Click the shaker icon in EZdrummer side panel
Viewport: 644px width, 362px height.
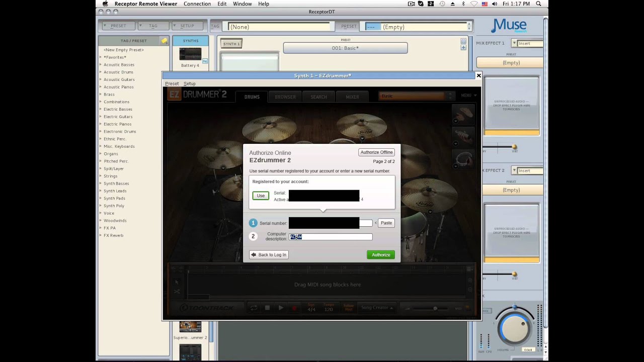[x=463, y=136]
